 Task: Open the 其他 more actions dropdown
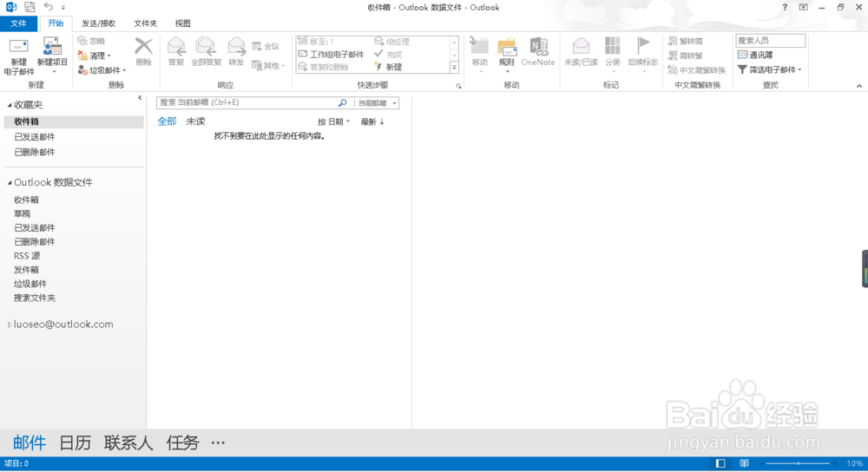tap(268, 65)
